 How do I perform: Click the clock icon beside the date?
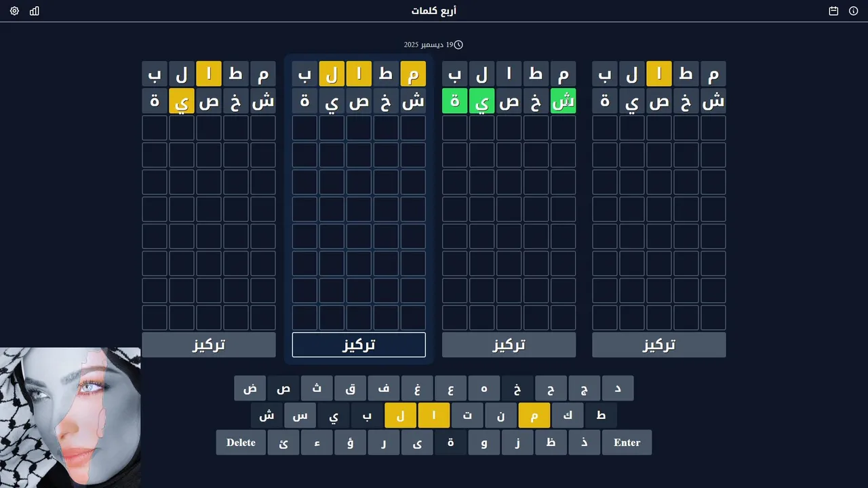click(458, 45)
